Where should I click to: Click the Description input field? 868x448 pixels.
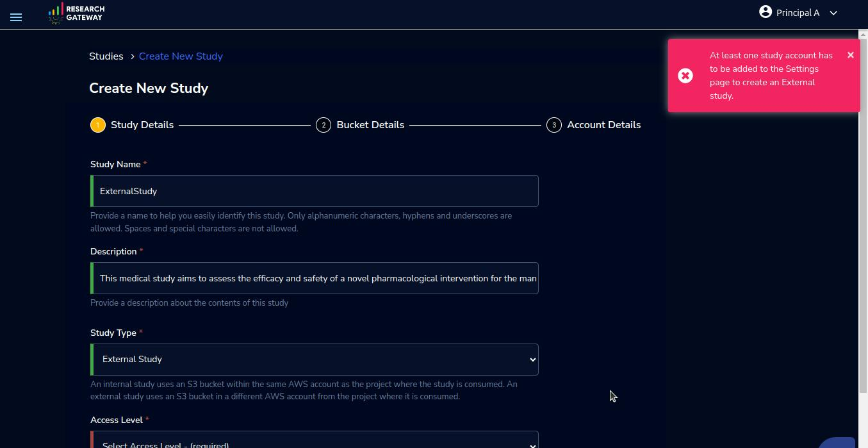(x=315, y=278)
